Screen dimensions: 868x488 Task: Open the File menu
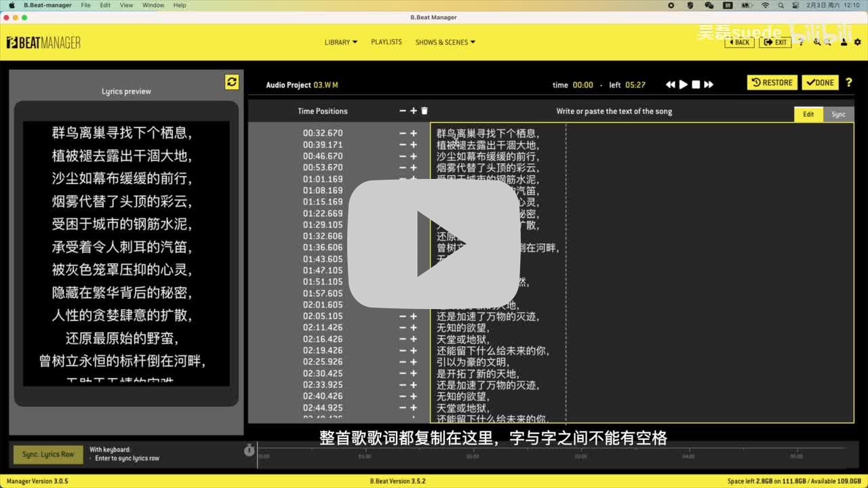[x=85, y=5]
